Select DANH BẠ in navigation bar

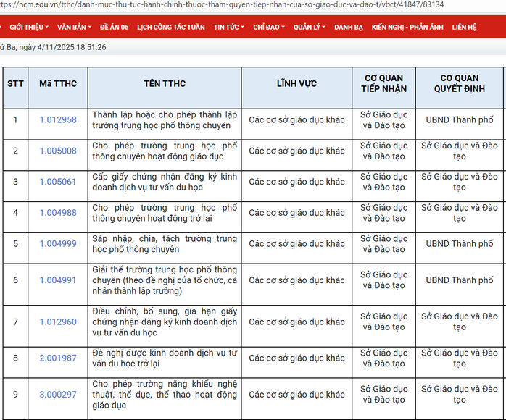click(x=349, y=27)
